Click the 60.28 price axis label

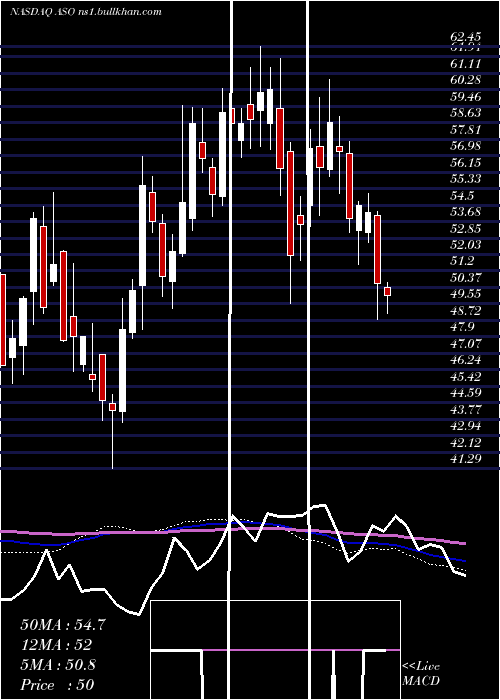[466, 80]
